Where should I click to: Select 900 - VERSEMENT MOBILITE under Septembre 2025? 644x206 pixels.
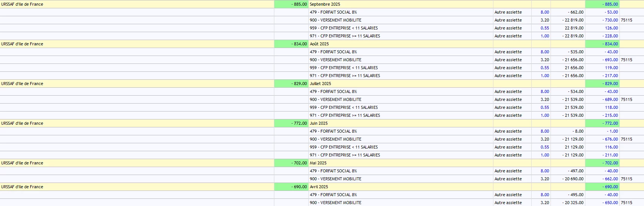point(401,20)
